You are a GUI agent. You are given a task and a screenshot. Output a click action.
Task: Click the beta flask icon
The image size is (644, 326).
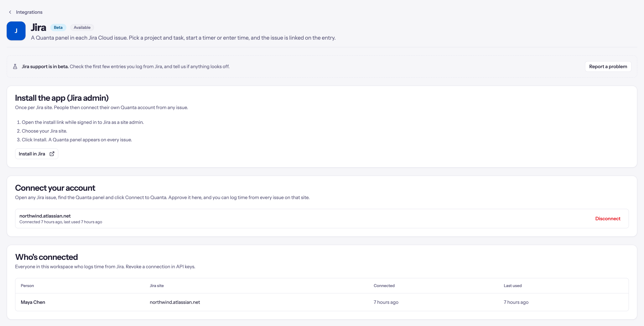point(15,66)
